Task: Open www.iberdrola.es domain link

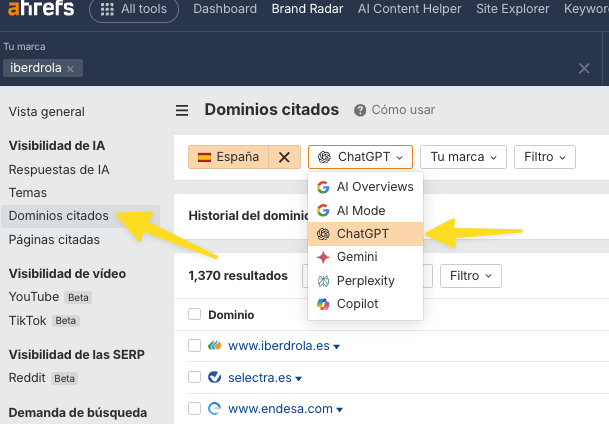Action: 279,346
